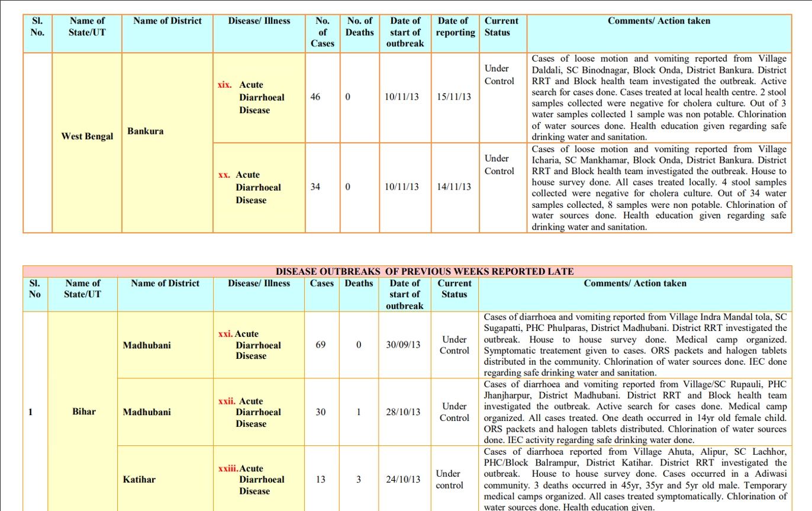Click the 'xxiii. Acute Diarrhoeal Disease' entry
Screen dimensions: 812x511
coord(252,480)
